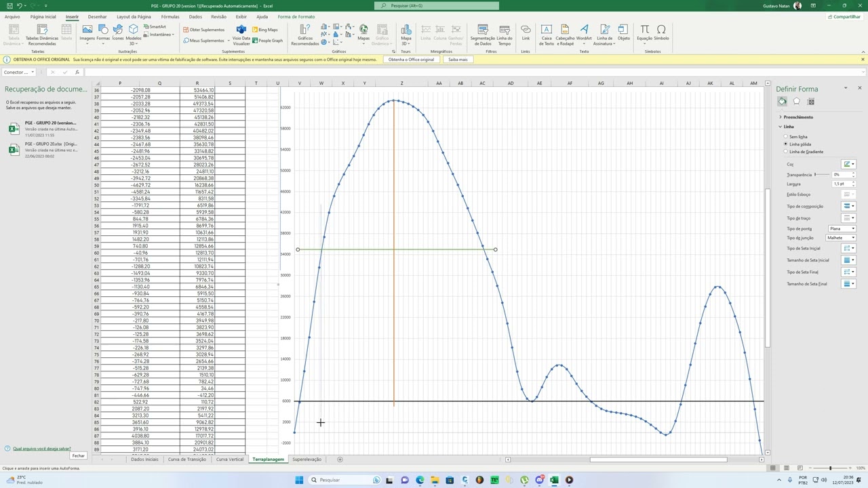Click Gráficos Recomendados chart button

click(x=305, y=35)
